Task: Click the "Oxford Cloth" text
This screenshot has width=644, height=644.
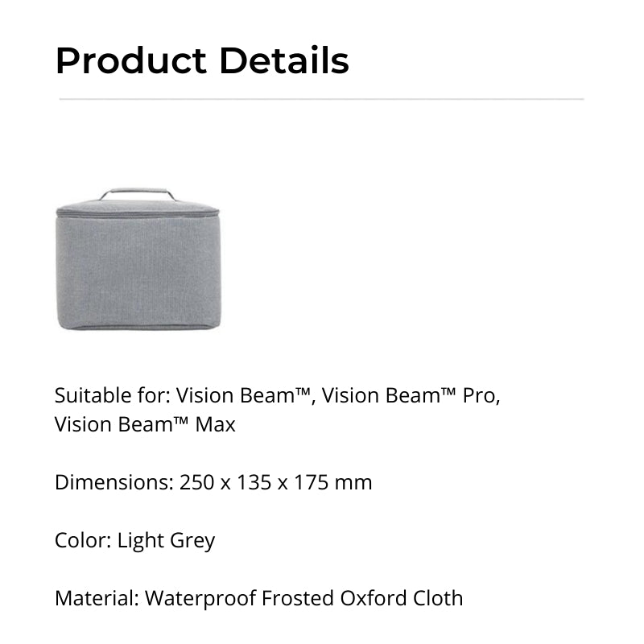Action: pyautogui.click(x=402, y=599)
